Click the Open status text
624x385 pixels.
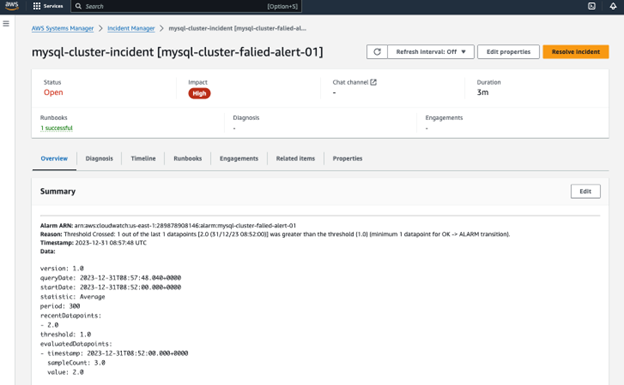pyautogui.click(x=53, y=92)
